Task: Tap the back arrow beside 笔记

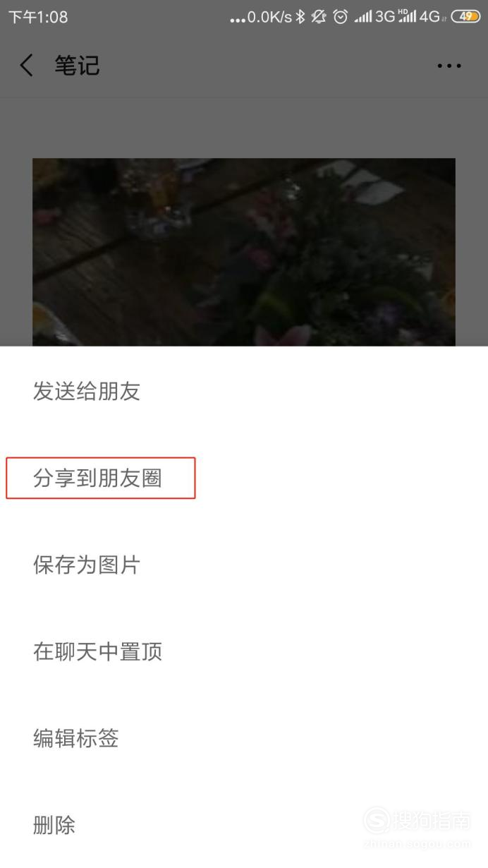Action: 26,66
